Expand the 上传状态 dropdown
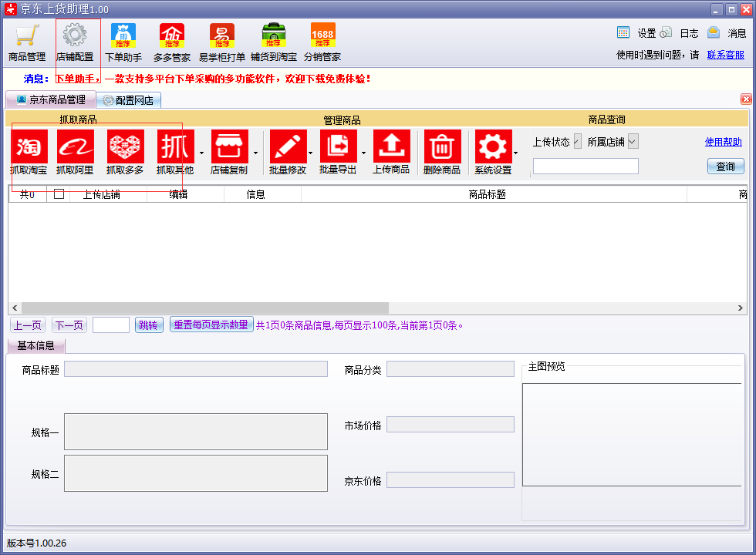The height and width of the screenshot is (555, 756). tap(577, 142)
